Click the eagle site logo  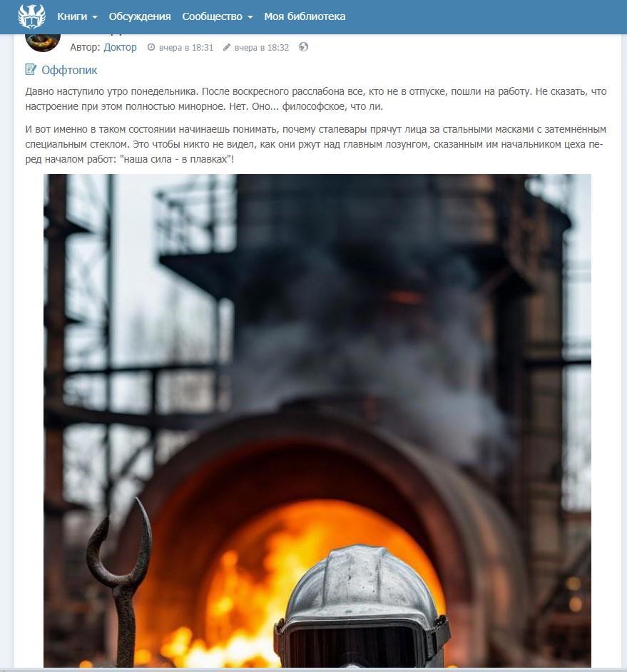point(31,16)
